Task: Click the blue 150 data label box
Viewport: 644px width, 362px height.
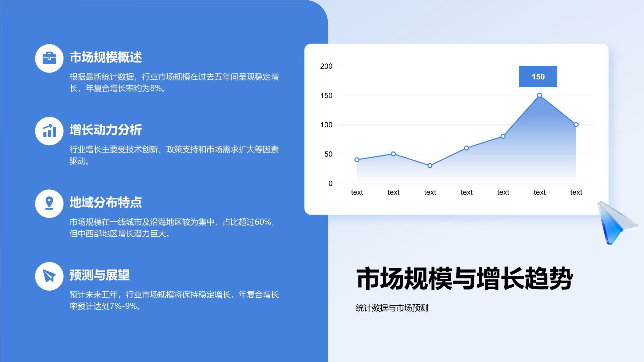Action: [538, 76]
